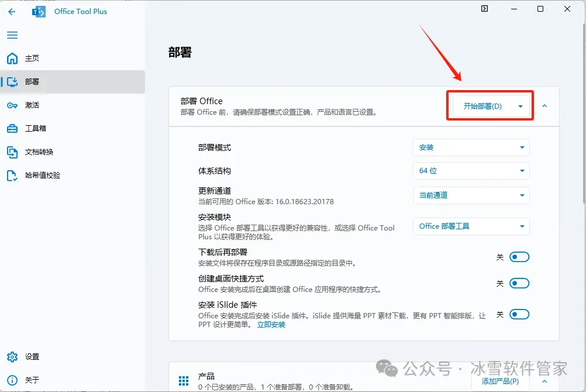Collapse the 产品 section chevron

544,381
